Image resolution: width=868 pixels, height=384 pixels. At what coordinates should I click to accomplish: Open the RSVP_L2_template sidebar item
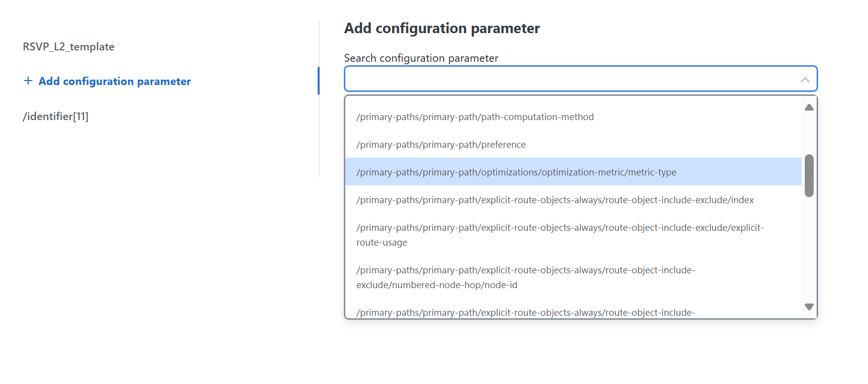point(69,47)
